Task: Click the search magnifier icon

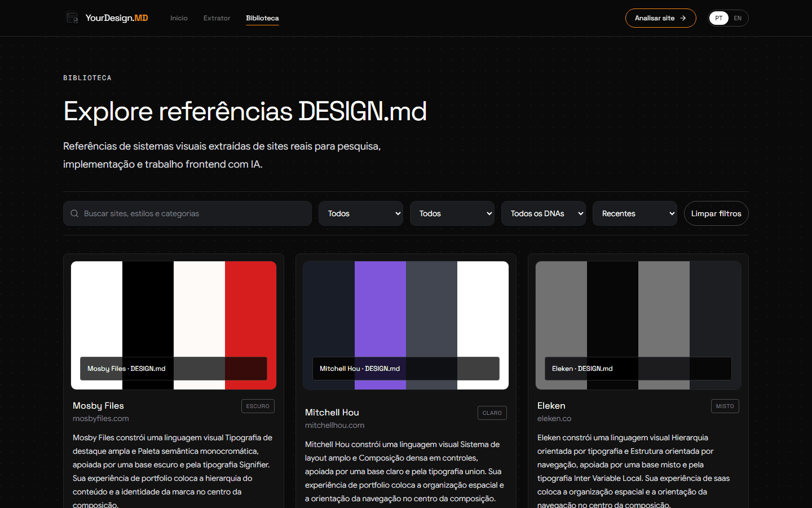Action: point(74,213)
